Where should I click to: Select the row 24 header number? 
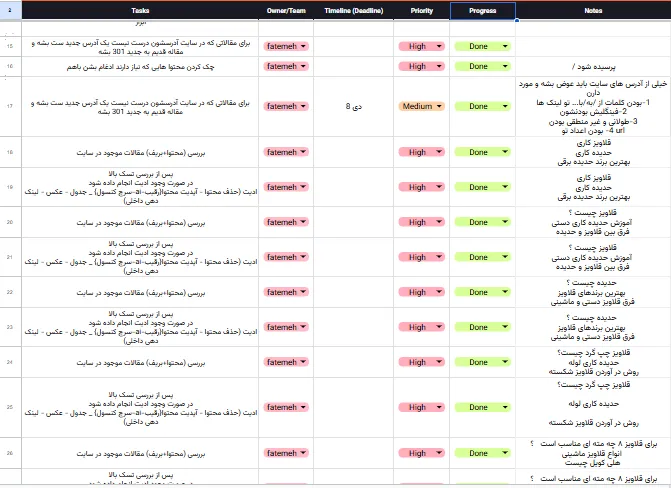[x=10, y=362]
